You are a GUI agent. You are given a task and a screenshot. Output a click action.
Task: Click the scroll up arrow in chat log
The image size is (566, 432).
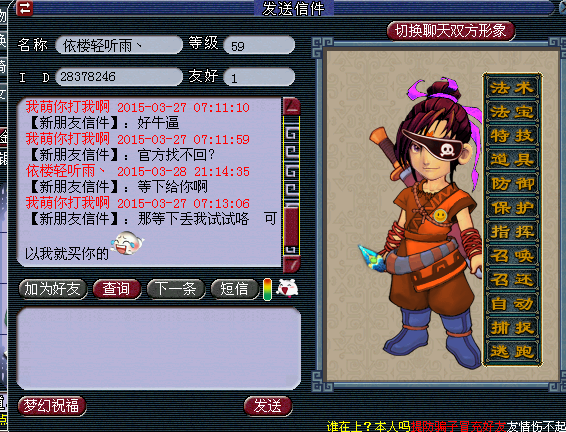(292, 106)
